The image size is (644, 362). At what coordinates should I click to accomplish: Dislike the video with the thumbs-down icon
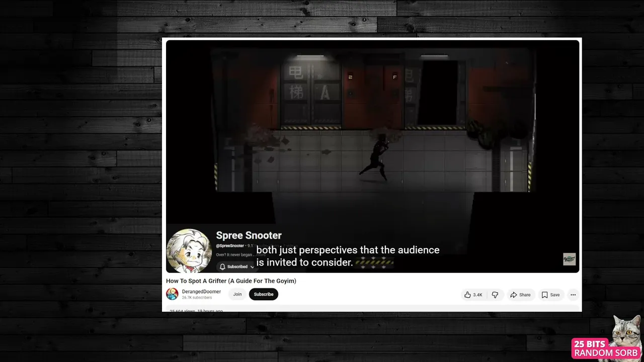click(495, 295)
